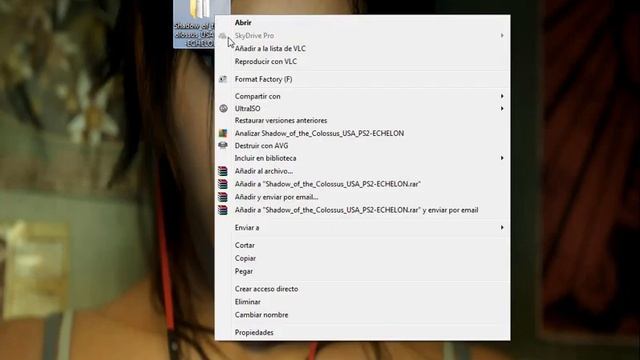
Task: Click the UltraISO disc icon
Action: click(x=223, y=109)
